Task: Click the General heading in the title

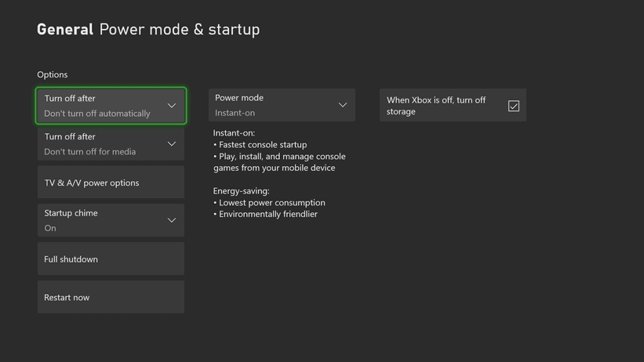Action: click(64, 30)
